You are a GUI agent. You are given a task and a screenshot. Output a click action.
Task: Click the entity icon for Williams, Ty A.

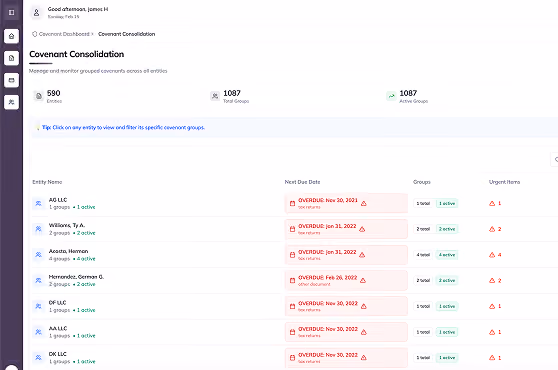click(38, 229)
